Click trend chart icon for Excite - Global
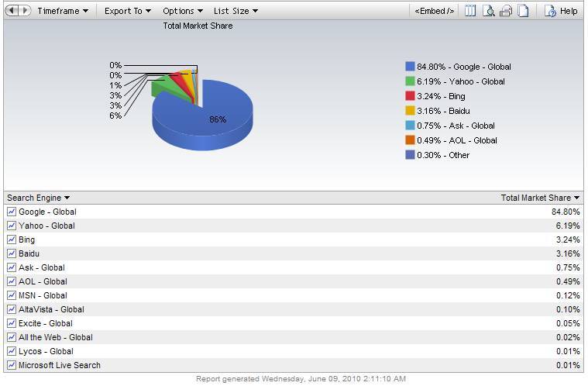This screenshot has height=386, width=588. (x=12, y=323)
